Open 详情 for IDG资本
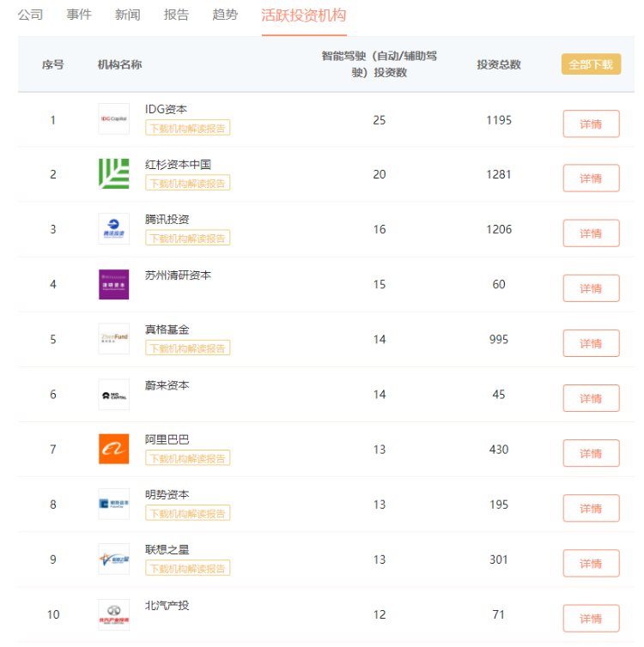644x647 pixels. coord(591,124)
